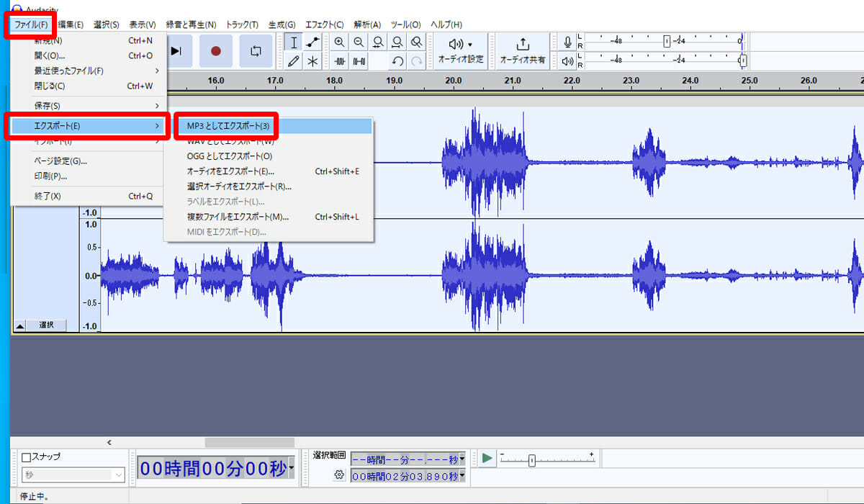Open the 秒 snap unit combo box
The image size is (864, 504).
tap(73, 475)
